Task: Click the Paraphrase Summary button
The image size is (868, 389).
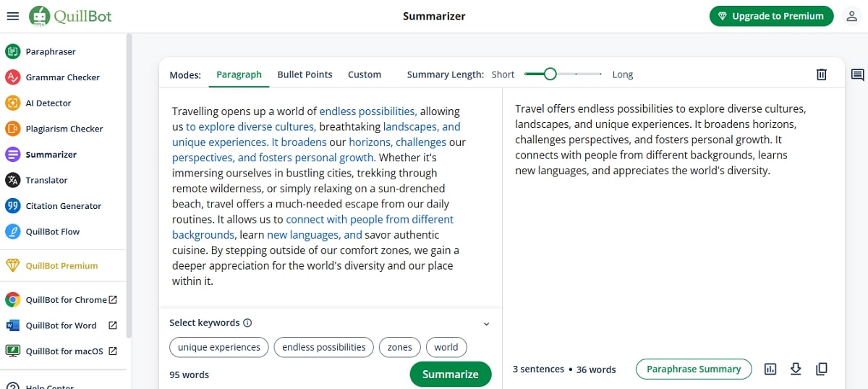Action: pos(694,369)
